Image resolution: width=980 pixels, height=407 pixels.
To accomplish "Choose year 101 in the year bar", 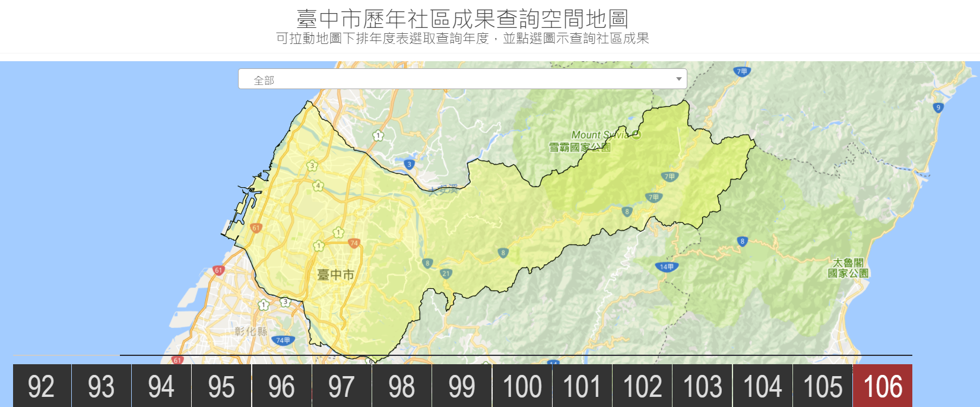I will pyautogui.click(x=582, y=386).
